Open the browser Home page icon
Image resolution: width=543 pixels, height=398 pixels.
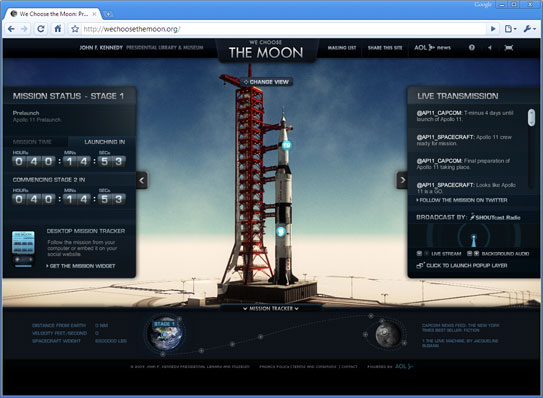pos(58,29)
